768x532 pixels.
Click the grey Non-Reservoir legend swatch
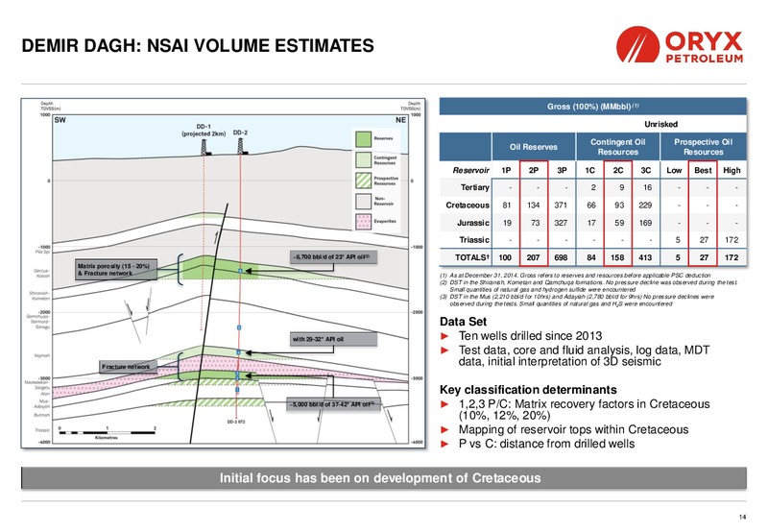[363, 201]
